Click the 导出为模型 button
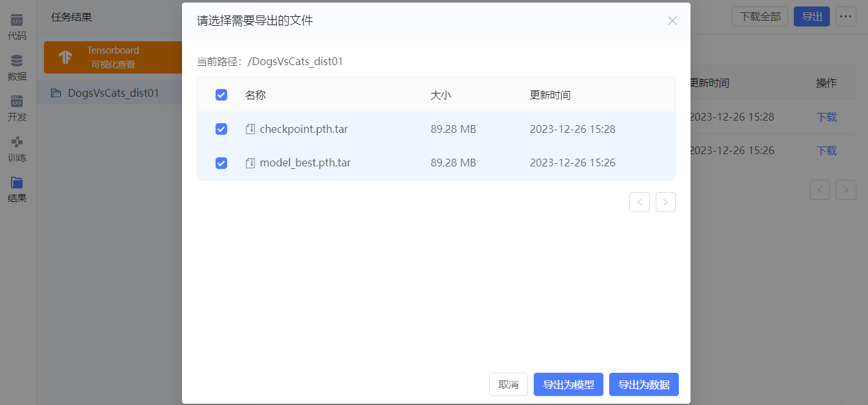Image resolution: width=868 pixels, height=405 pixels. [x=569, y=384]
